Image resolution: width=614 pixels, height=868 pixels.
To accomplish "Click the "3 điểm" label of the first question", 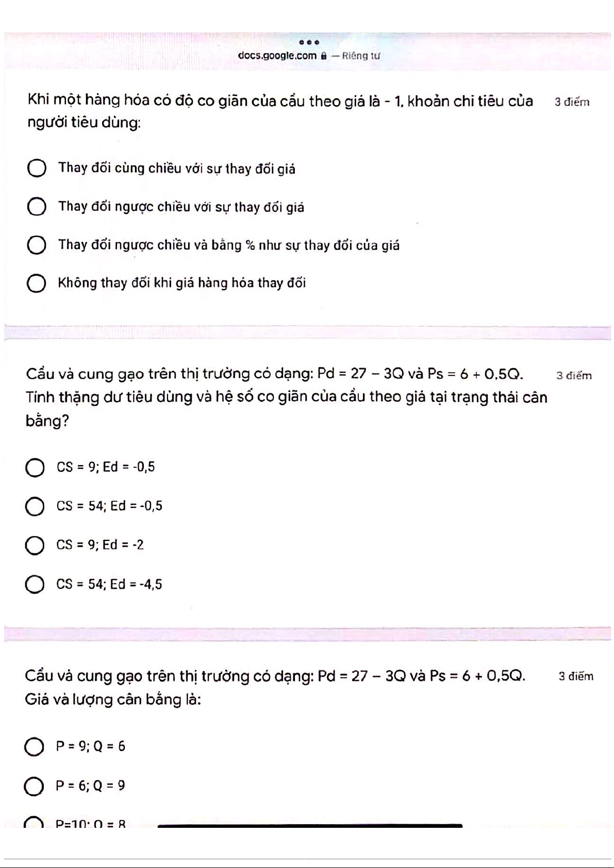I will coord(572,102).
